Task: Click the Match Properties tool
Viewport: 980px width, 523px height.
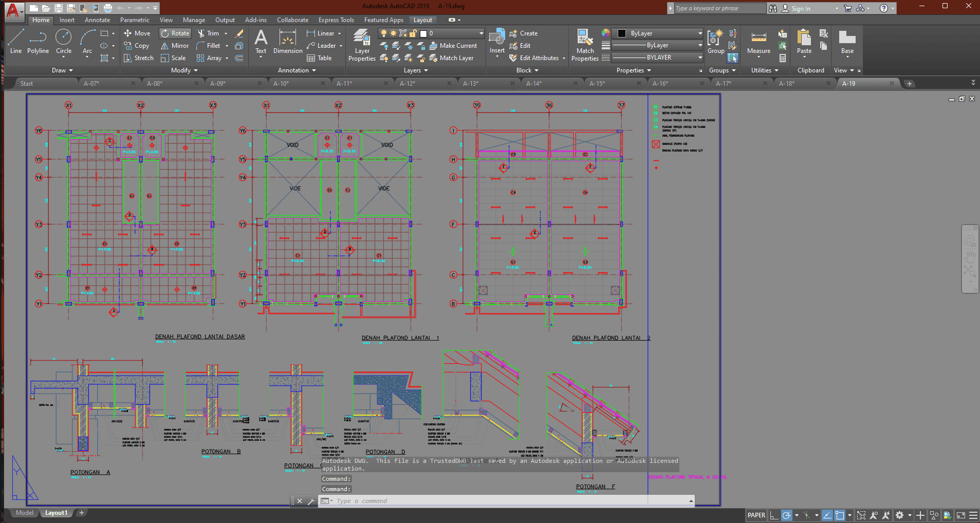Action: click(585, 45)
